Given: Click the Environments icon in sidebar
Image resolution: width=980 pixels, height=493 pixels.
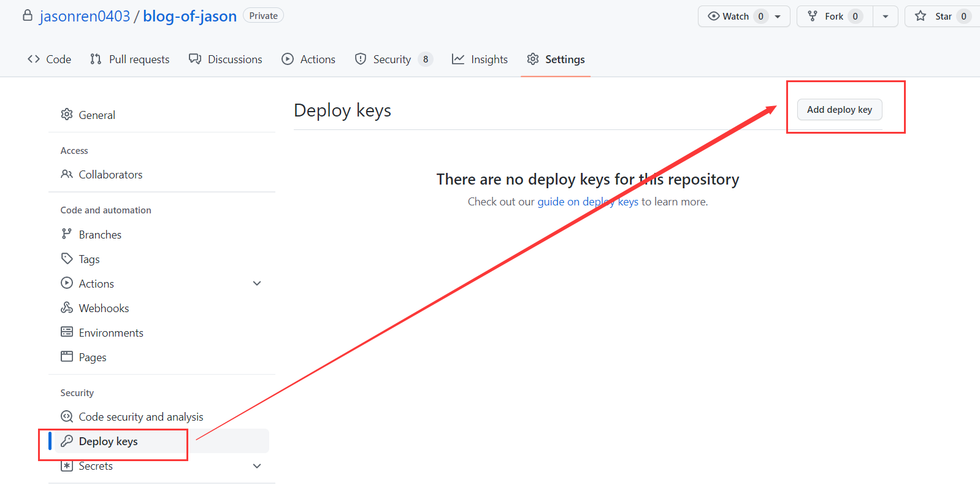Looking at the screenshot, I should coord(67,332).
